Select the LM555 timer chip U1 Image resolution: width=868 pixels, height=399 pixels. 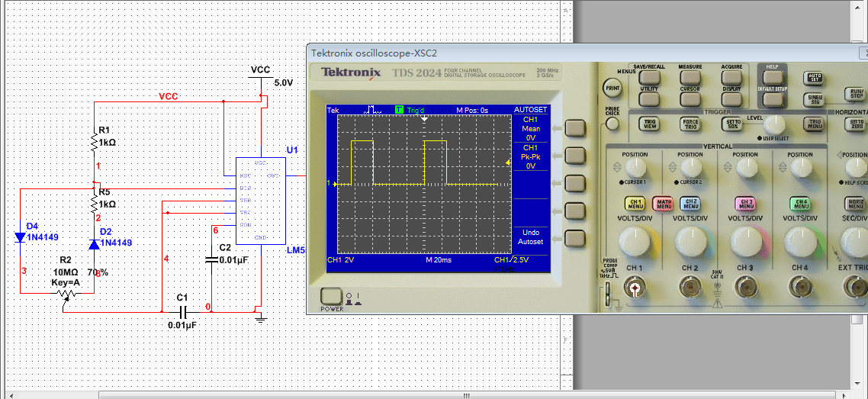(261, 201)
